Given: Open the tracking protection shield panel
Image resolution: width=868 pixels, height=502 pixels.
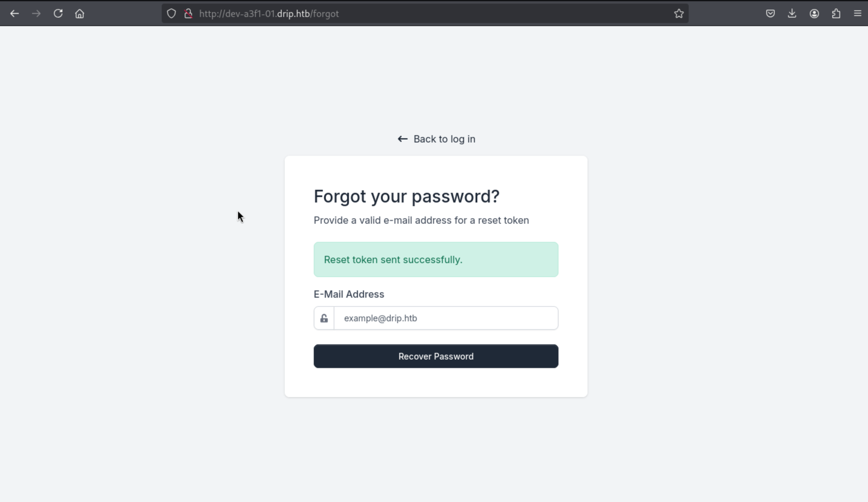Looking at the screenshot, I should pos(171,14).
